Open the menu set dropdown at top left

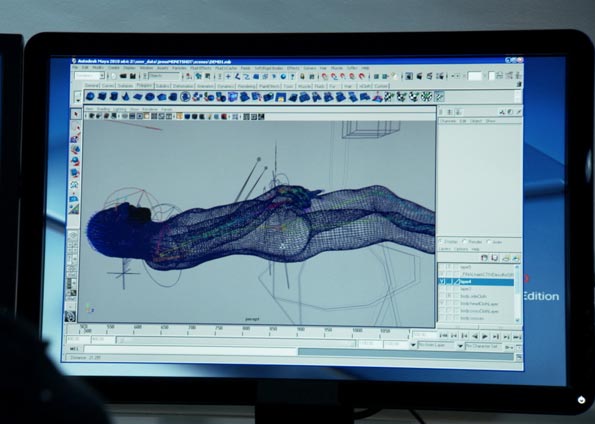click(89, 76)
